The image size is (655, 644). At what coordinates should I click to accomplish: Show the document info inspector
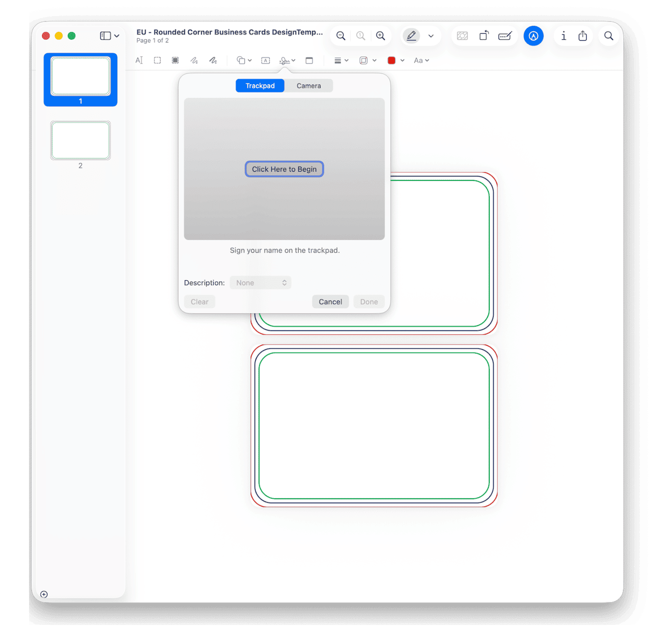coord(564,36)
